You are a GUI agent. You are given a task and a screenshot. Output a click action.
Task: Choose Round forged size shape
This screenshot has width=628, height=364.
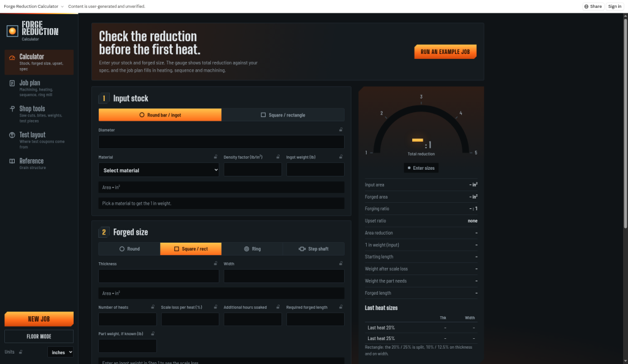pos(129,249)
